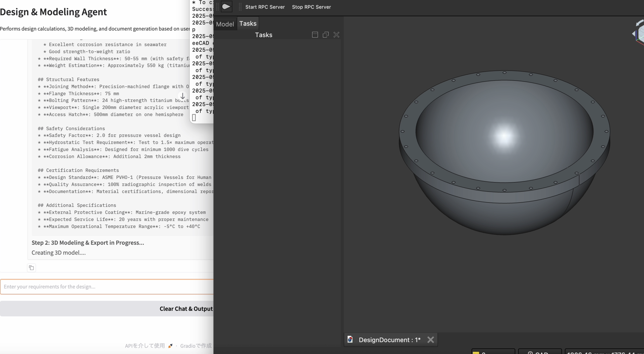This screenshot has height=354, width=644.
Task: Click Stop RPC Server
Action: pos(311,7)
